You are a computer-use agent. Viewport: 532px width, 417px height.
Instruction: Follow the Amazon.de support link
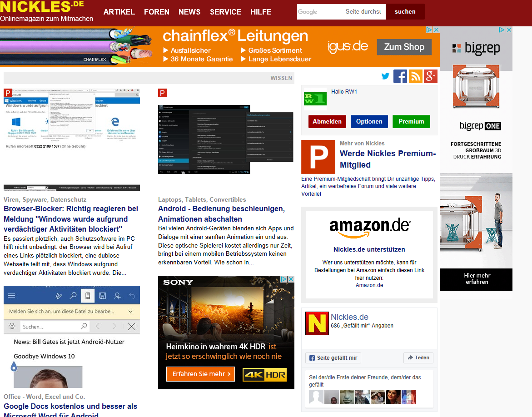[x=369, y=285]
